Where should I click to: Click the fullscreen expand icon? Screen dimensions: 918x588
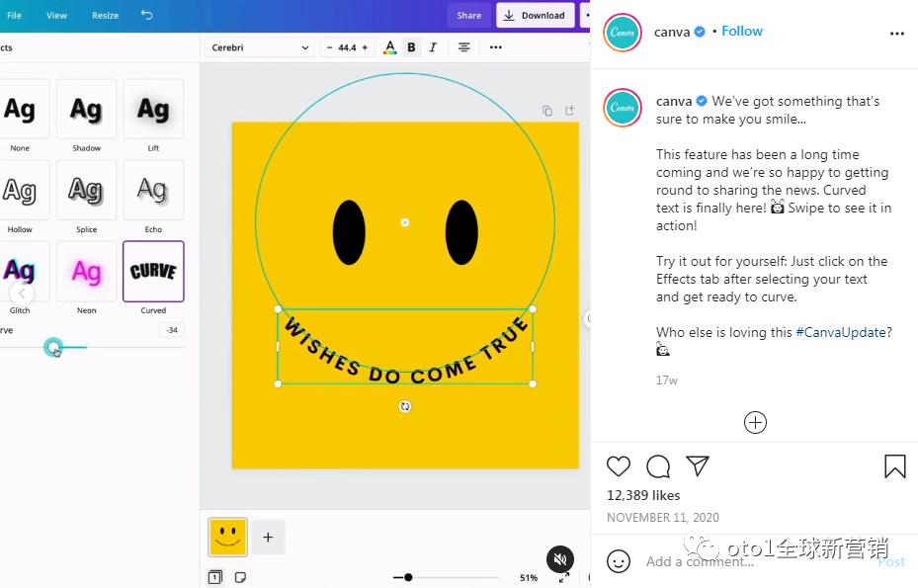(564, 578)
